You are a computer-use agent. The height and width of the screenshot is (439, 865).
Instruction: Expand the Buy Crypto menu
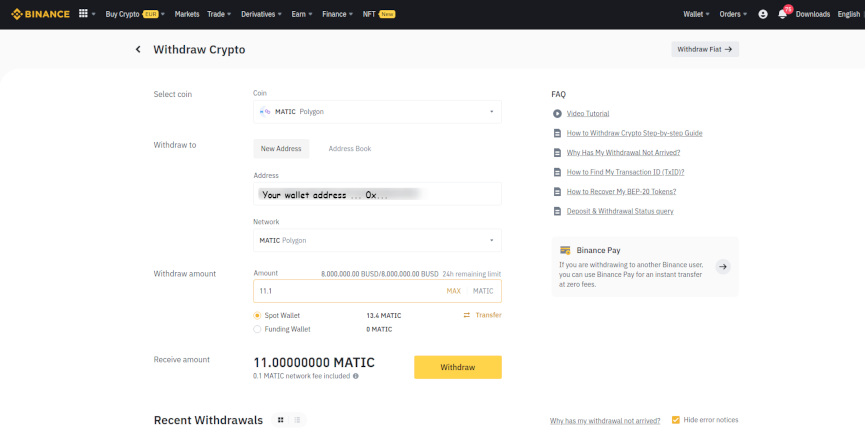135,14
